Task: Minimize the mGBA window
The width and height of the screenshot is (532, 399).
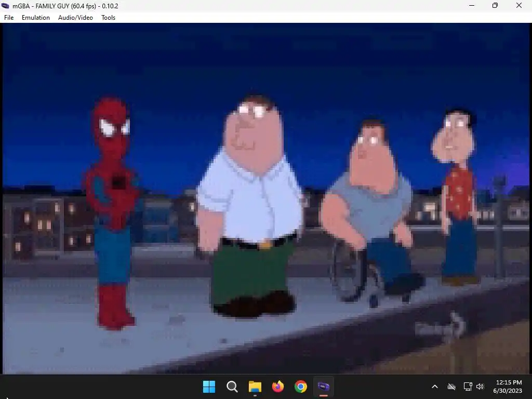Action: click(472, 6)
